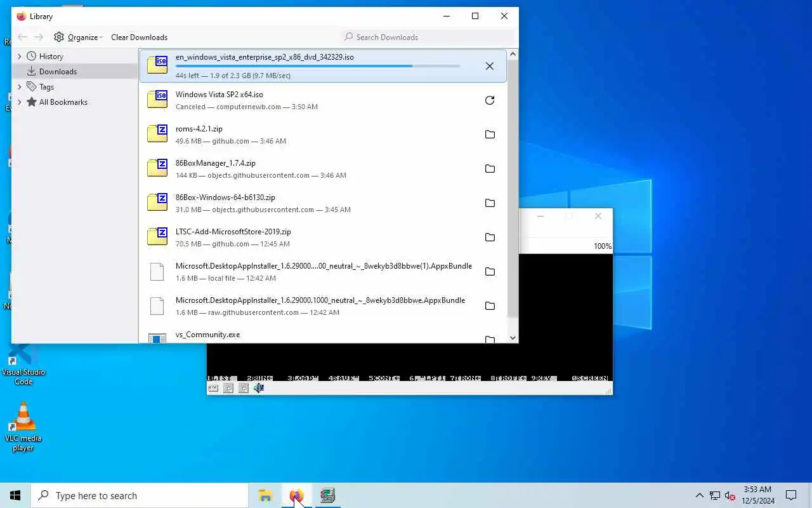Select the roms-4.2.1.zip entry name
Image resolution: width=812 pixels, height=508 pixels.
199,129
